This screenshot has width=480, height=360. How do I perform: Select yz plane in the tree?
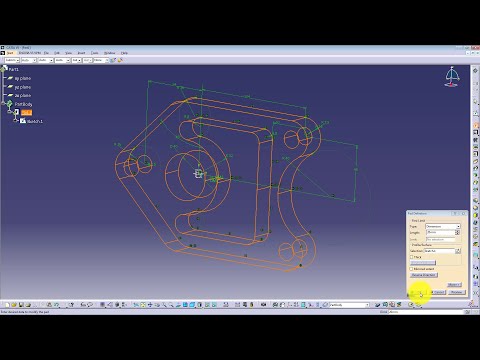point(23,87)
